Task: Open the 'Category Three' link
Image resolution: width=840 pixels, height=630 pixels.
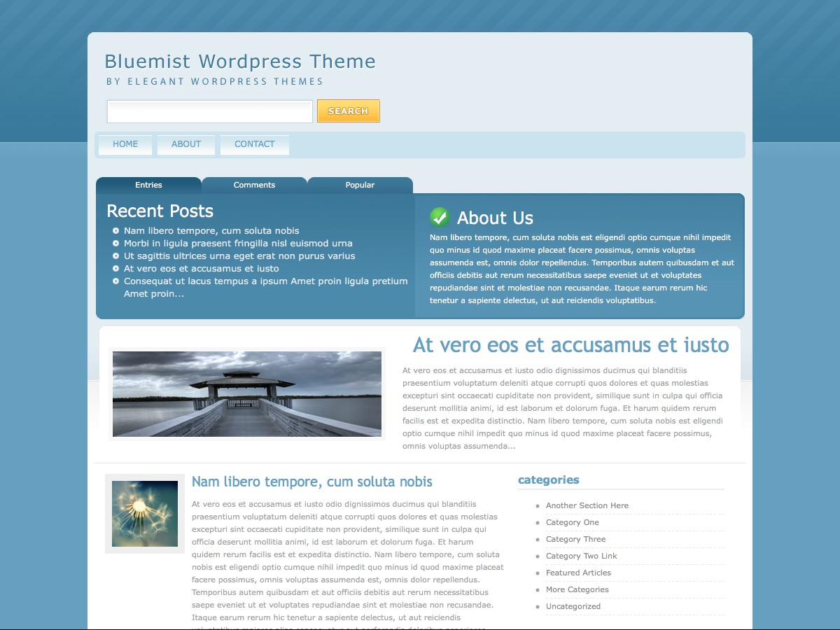Action: (576, 539)
